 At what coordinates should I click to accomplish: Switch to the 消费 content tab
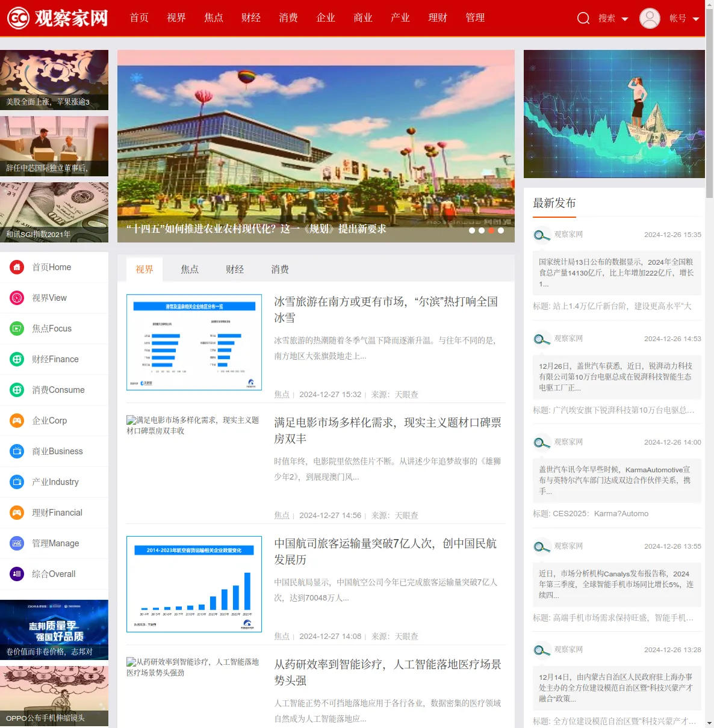(280, 270)
